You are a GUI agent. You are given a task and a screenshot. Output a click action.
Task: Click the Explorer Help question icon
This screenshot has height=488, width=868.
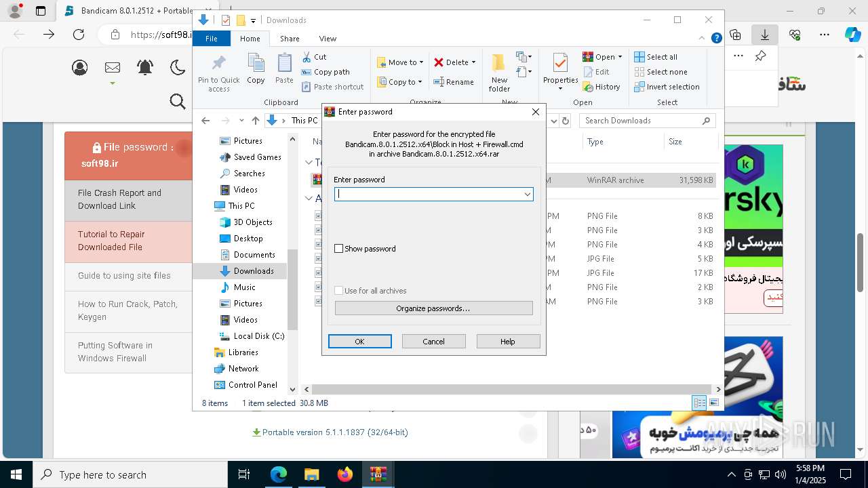tap(716, 39)
